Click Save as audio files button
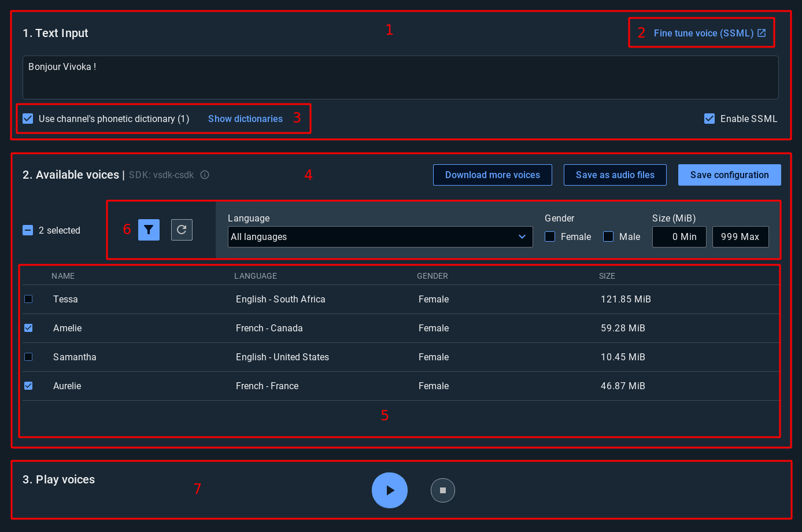This screenshot has height=532, width=802. tap(615, 175)
